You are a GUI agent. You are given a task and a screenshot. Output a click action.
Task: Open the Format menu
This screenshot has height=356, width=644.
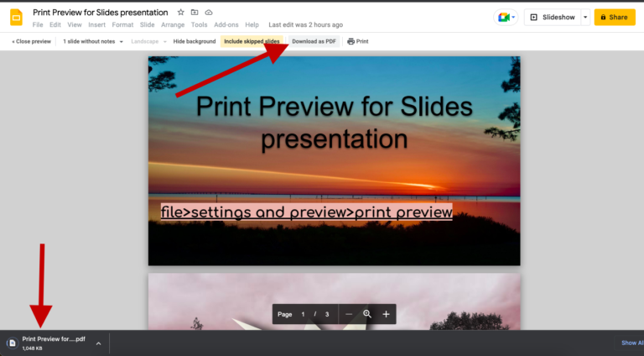(122, 24)
